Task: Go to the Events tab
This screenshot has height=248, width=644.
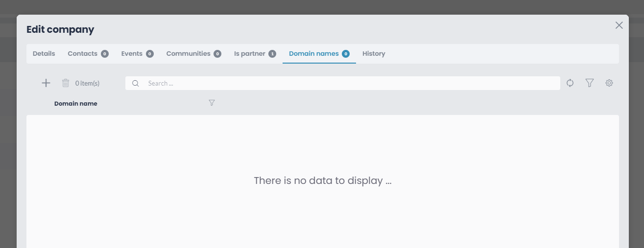Action: coord(137,54)
